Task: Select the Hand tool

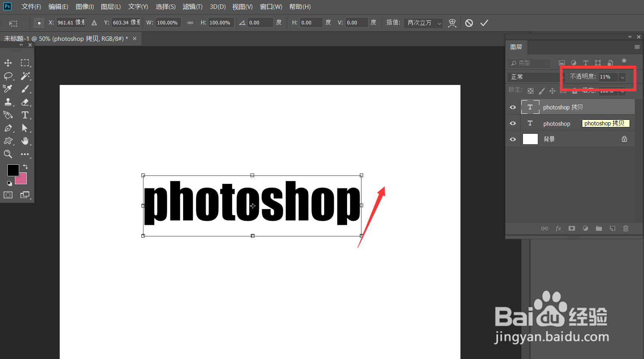Action: (25, 141)
